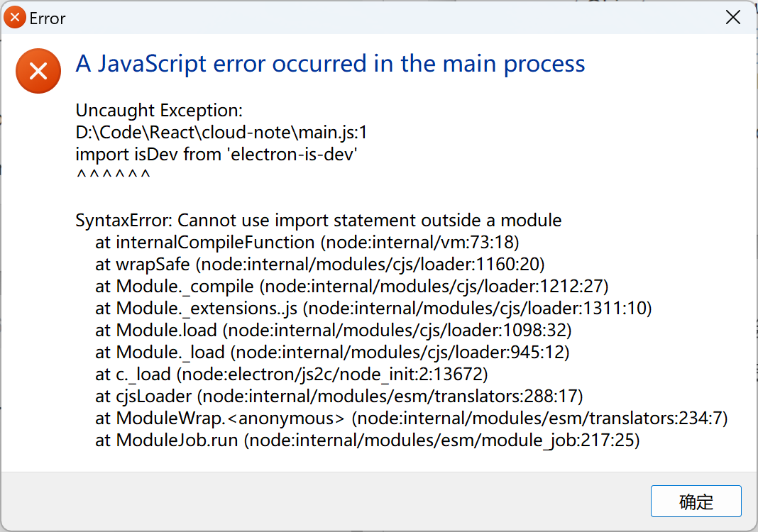The image size is (758, 532).
Task: Click the "import isDev from 'electron-is-dev'" line
Action: pos(216,154)
